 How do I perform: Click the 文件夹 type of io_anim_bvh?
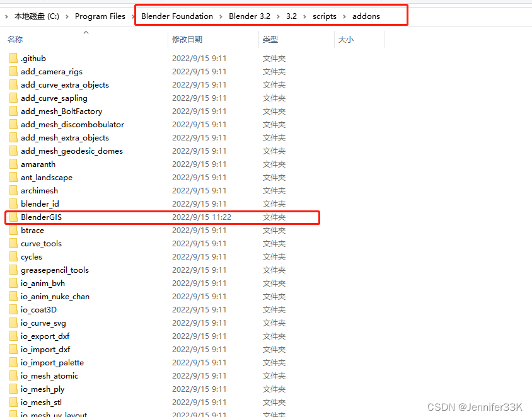(274, 283)
